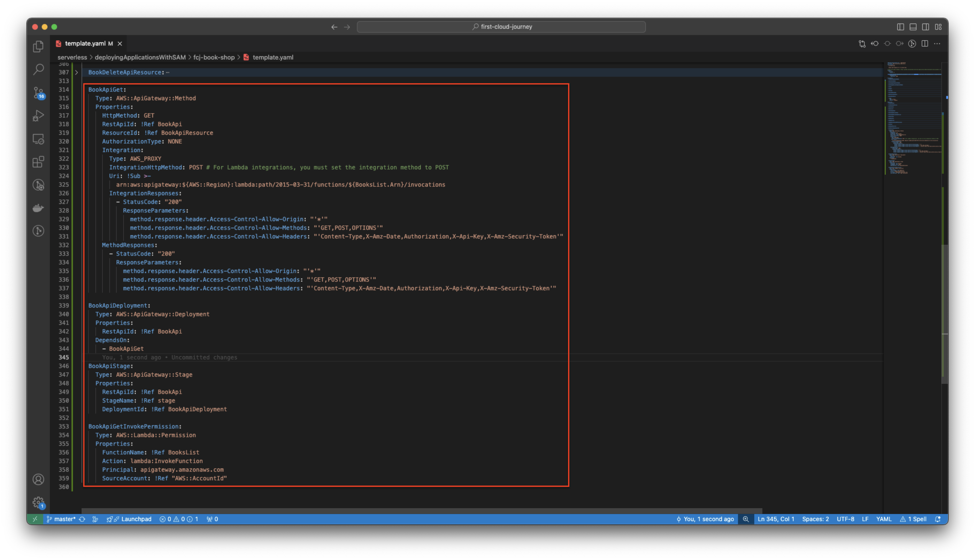Click the 'Type: AWS_PROXY' line
This screenshot has width=975, height=560.
[x=135, y=158]
